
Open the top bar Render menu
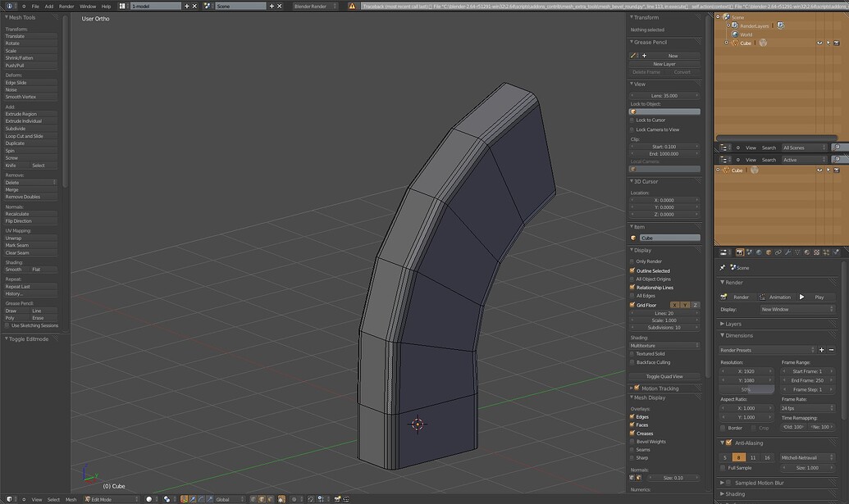click(x=66, y=7)
